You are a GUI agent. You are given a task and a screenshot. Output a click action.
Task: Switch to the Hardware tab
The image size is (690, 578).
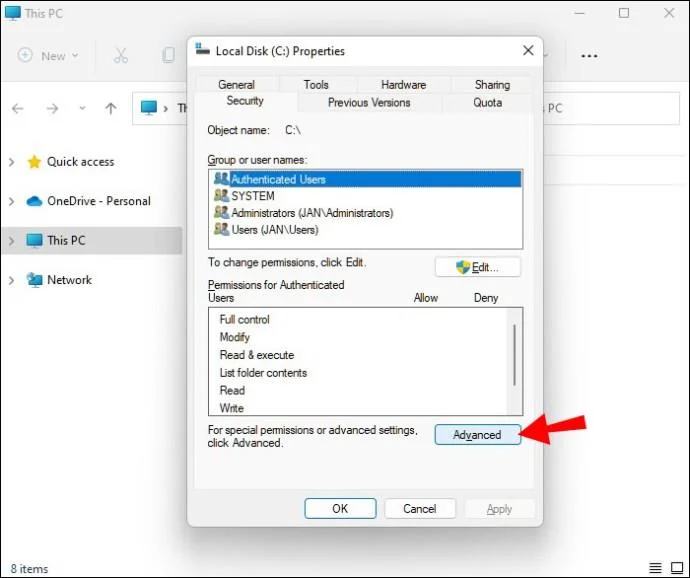[x=404, y=84]
